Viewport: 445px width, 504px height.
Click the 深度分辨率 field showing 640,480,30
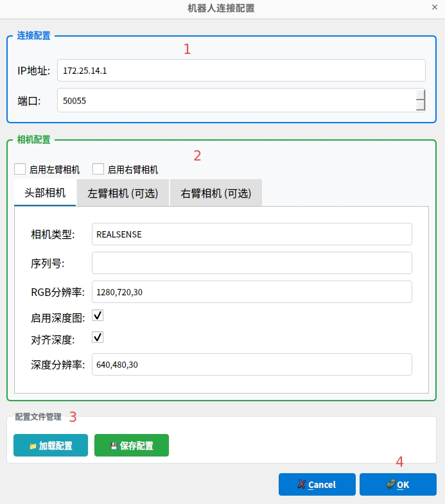click(252, 365)
